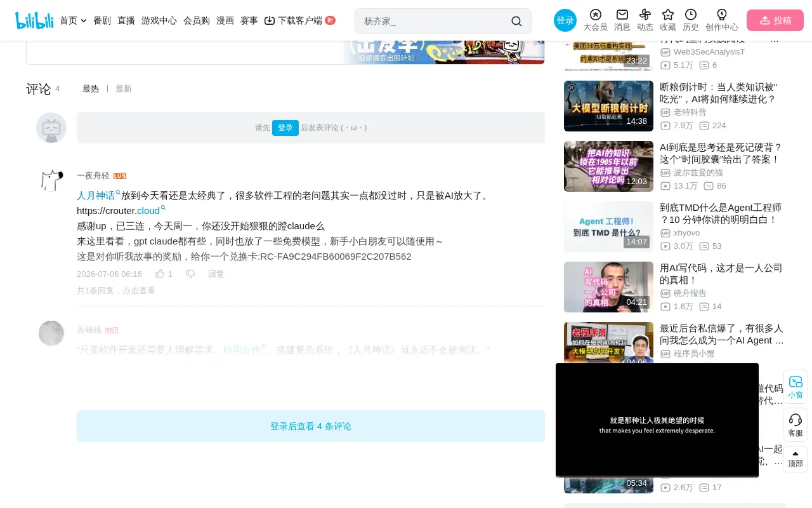Image resolution: width=812 pixels, height=508 pixels.
Task: Open 游戏中心 in the top nav
Action: [159, 20]
